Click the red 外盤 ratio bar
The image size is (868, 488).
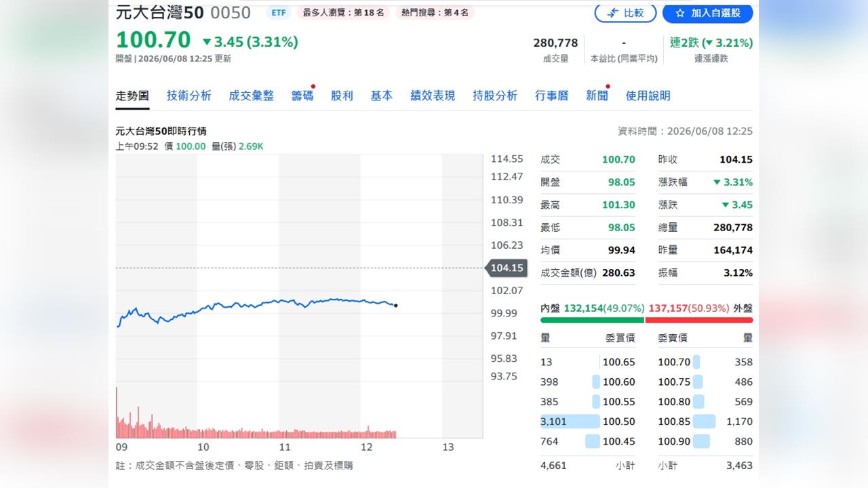click(x=699, y=320)
